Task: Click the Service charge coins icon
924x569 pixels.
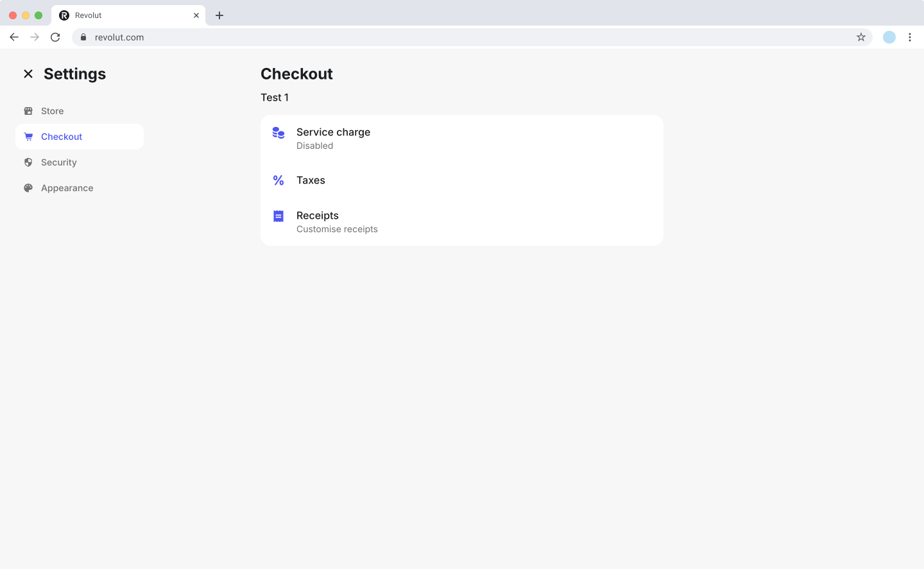Action: click(278, 133)
